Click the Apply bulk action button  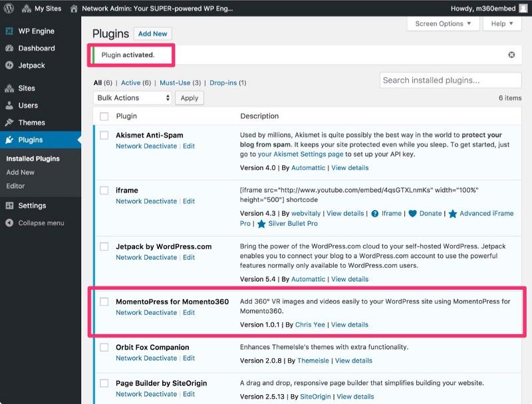(190, 98)
